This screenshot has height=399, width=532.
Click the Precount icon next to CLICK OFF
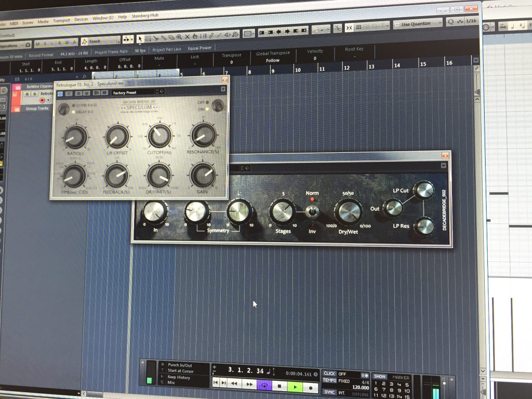pos(365,375)
